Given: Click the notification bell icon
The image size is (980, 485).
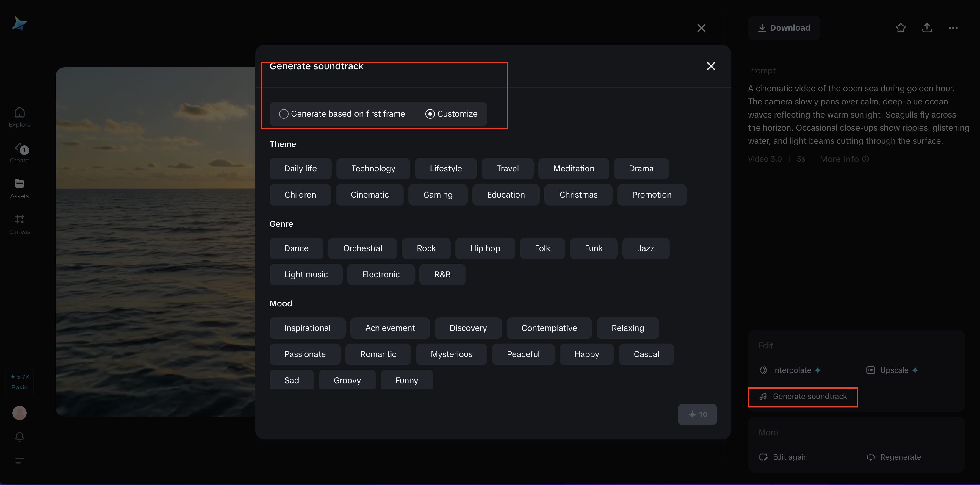Looking at the screenshot, I should 19,436.
